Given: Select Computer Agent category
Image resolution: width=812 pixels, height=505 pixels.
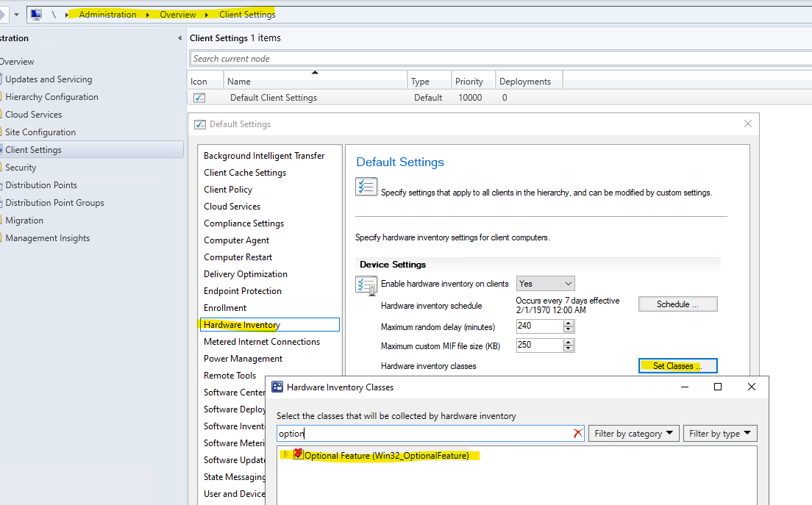Looking at the screenshot, I should pos(236,240).
